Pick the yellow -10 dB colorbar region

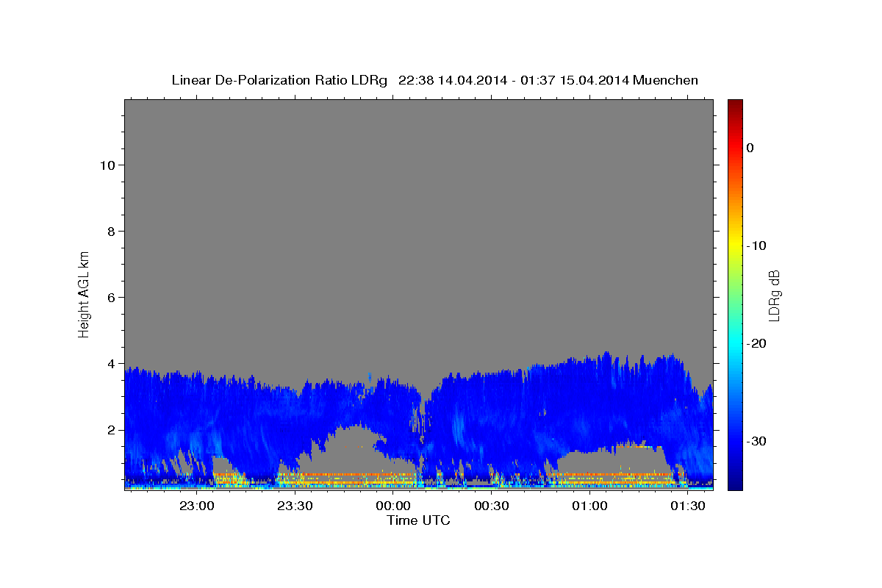click(x=735, y=245)
